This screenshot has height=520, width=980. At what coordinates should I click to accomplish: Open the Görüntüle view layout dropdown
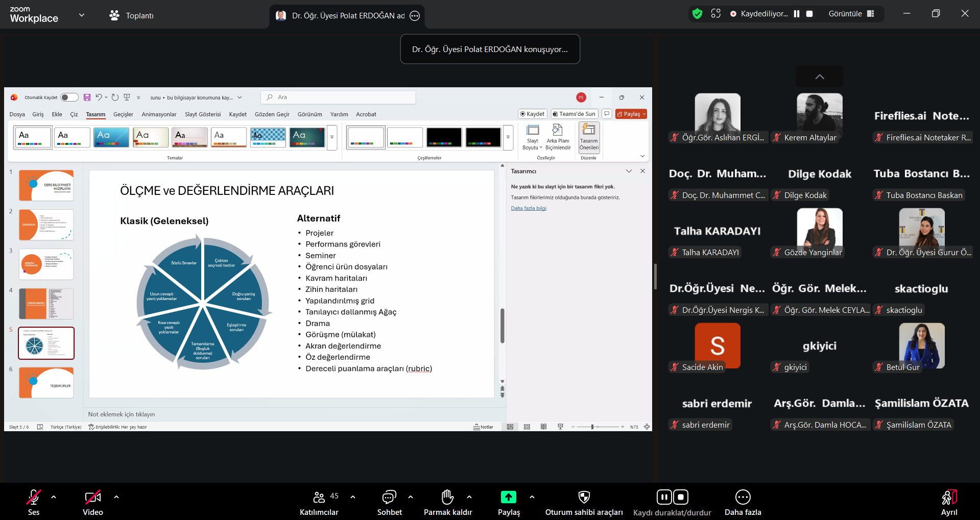(851, 14)
